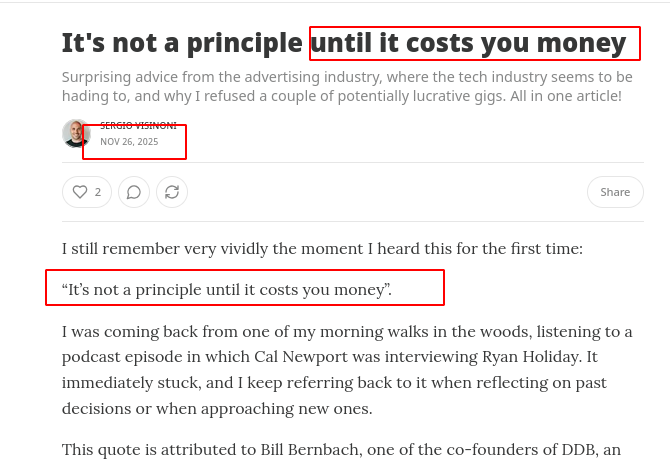Viewport: 670px width, 464px height.
Task: Click the subtitle about surprising advertising advice
Action: (x=347, y=86)
